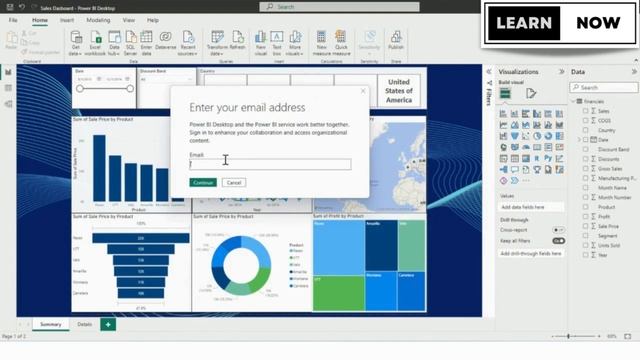Screen dimensions: 640x360
Task: Click the Email input field
Action: (270, 164)
